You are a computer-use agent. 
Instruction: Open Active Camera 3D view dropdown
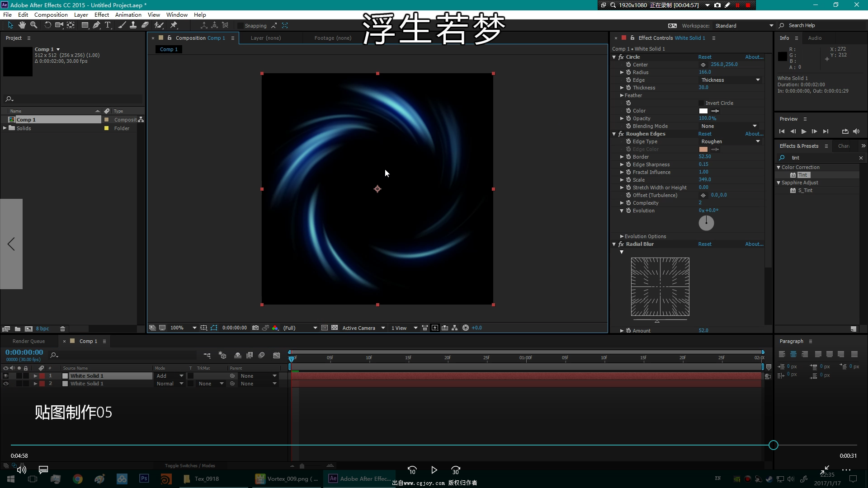click(x=363, y=328)
